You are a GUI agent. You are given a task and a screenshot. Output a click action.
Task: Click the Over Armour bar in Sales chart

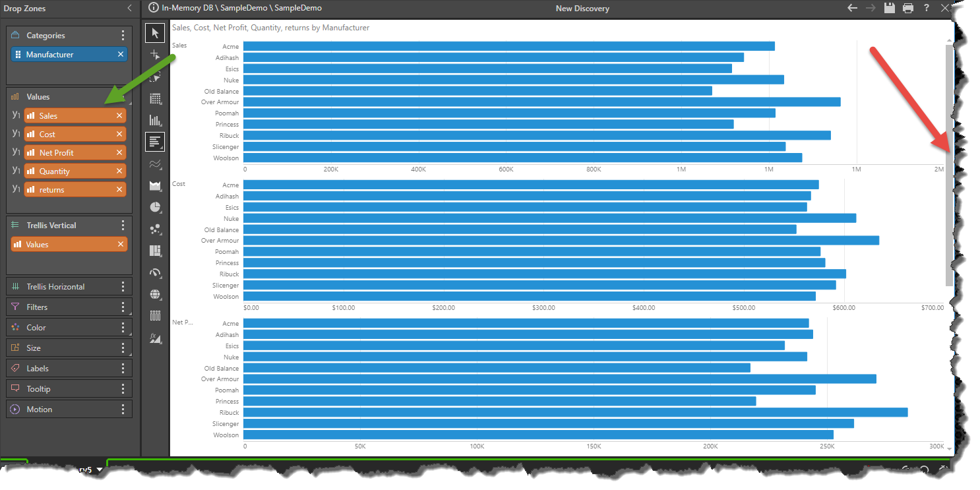(x=541, y=102)
